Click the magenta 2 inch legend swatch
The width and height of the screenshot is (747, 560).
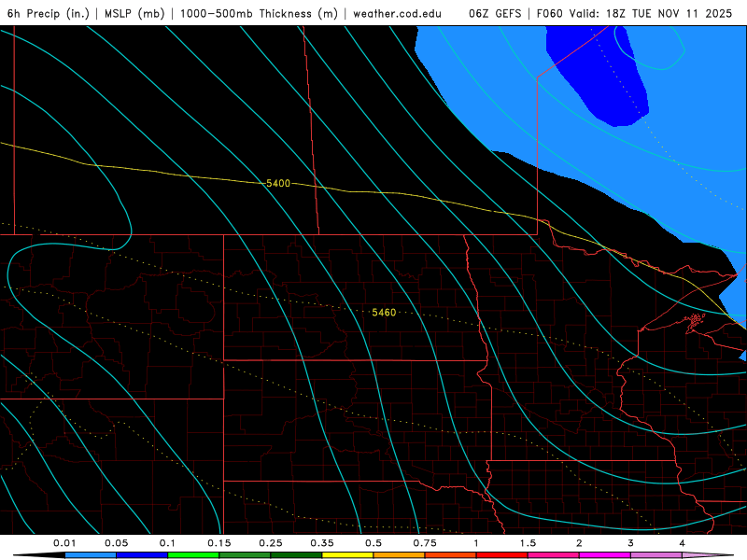(x=605, y=555)
